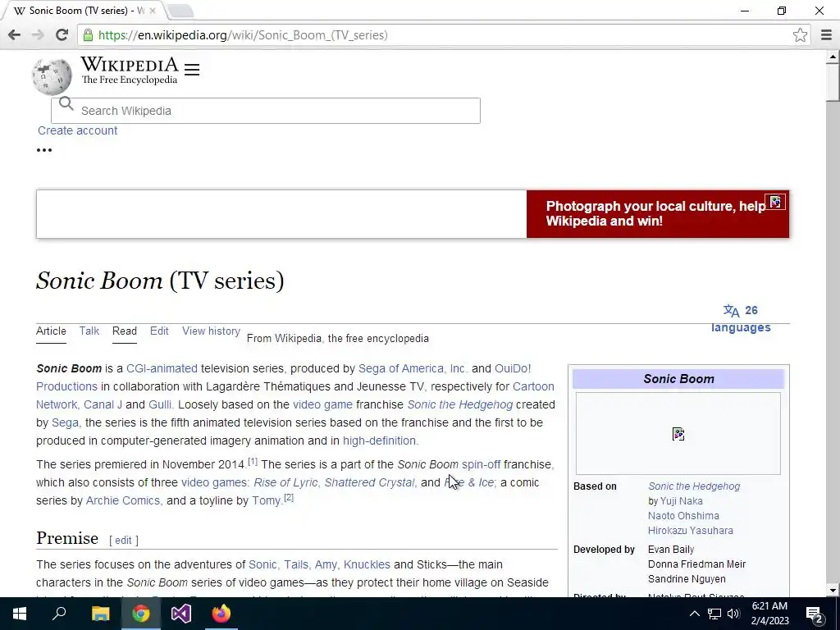Open the Windows Start menu
Viewport: 840px width, 630px height.
click(x=20, y=614)
